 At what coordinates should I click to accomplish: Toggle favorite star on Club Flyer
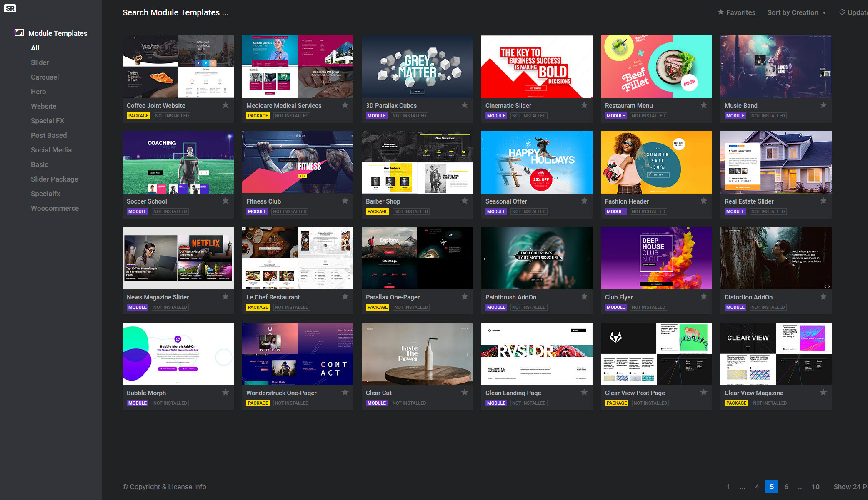704,297
